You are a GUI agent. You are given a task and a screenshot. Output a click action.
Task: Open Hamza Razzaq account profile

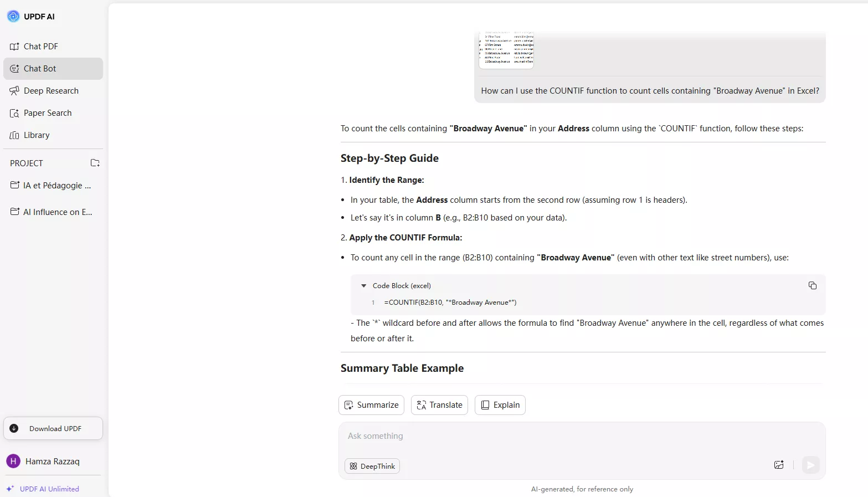(52, 462)
